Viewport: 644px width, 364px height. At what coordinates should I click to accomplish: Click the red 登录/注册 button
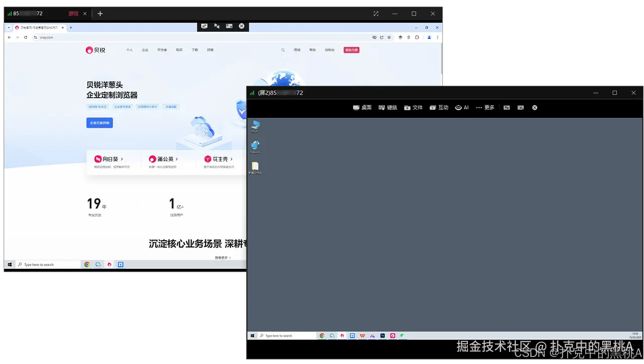pyautogui.click(x=351, y=50)
